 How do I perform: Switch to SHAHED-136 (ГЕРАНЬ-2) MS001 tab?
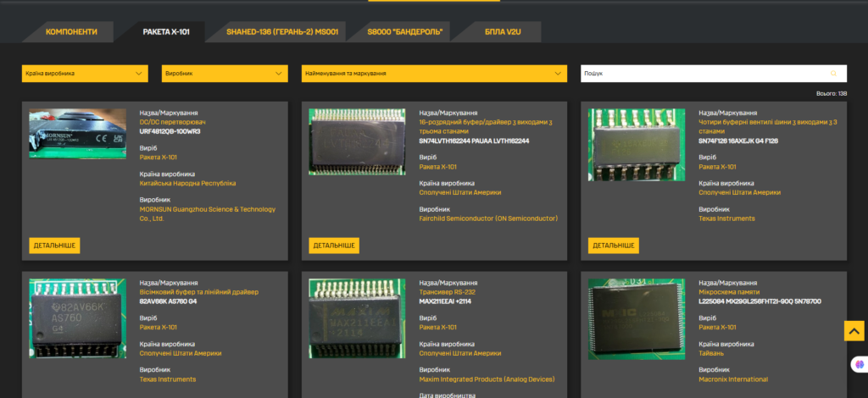tap(282, 32)
